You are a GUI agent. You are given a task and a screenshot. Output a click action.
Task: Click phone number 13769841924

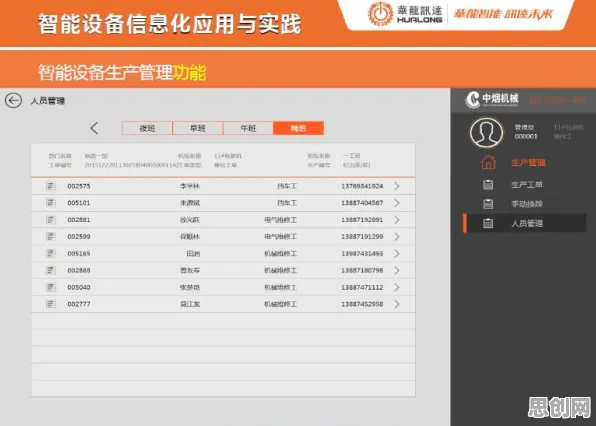coord(362,186)
